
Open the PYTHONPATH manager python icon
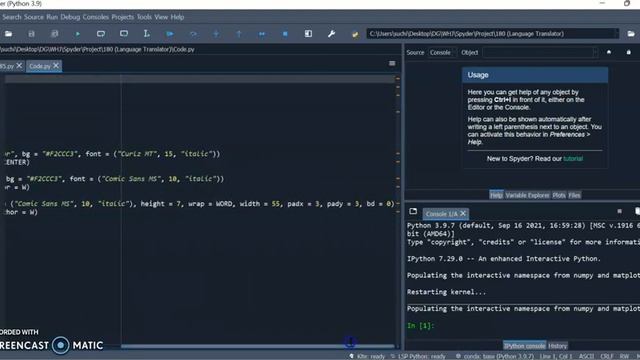click(355, 34)
